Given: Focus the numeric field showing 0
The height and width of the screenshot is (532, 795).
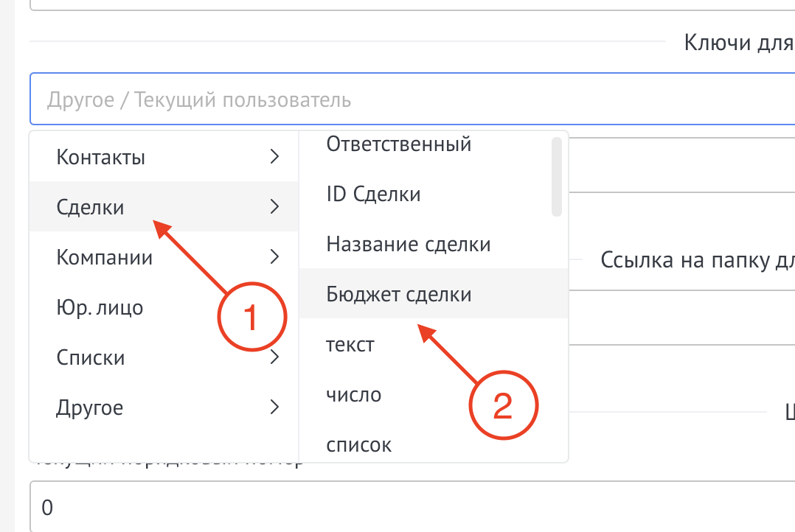Looking at the screenshot, I should (412, 507).
